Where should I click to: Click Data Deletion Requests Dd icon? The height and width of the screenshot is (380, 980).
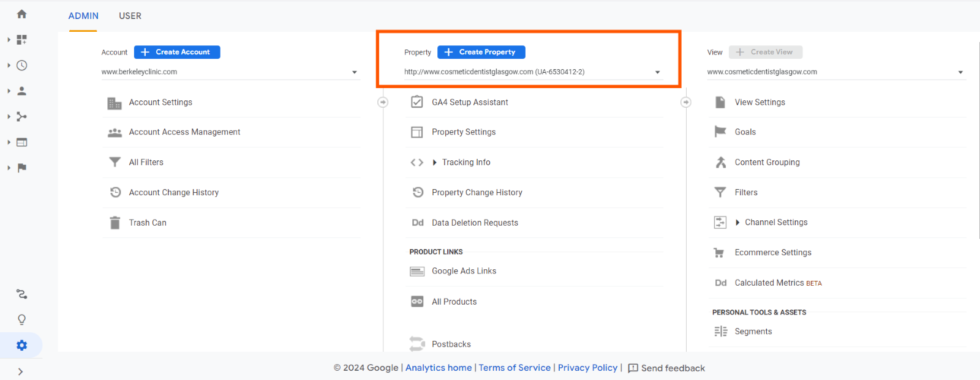[x=418, y=223]
